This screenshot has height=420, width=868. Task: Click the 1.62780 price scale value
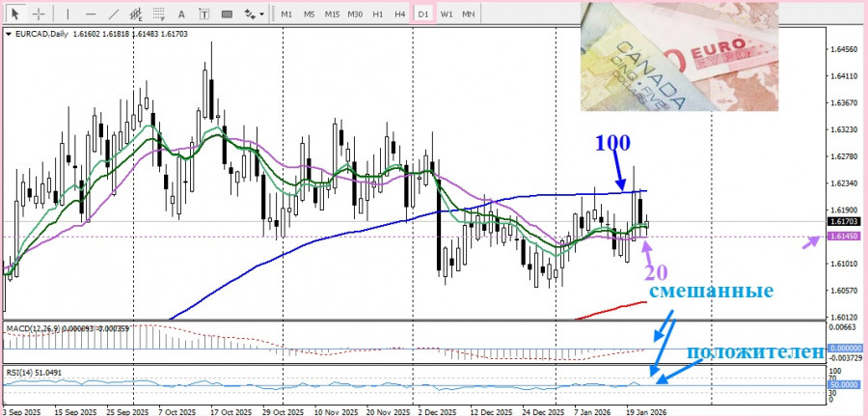[x=845, y=156]
